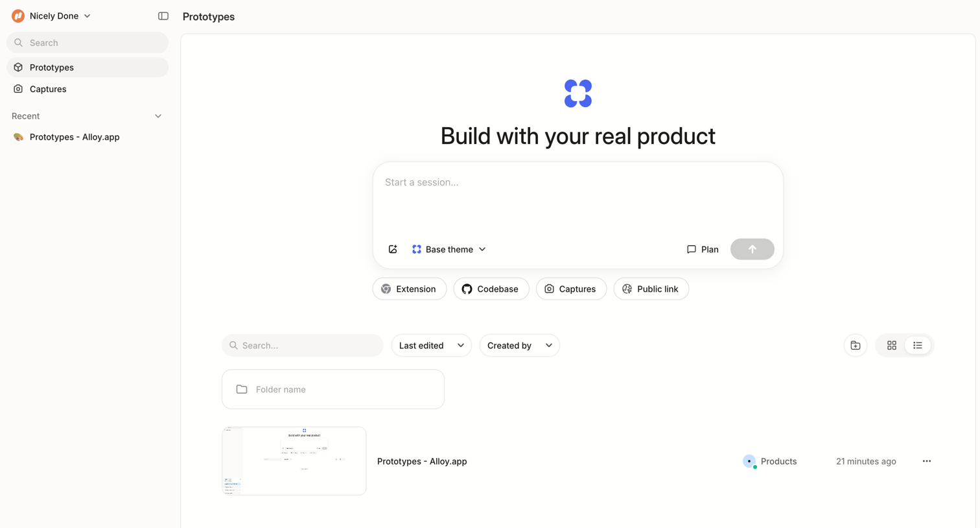Click the new folder icon

pos(856,346)
